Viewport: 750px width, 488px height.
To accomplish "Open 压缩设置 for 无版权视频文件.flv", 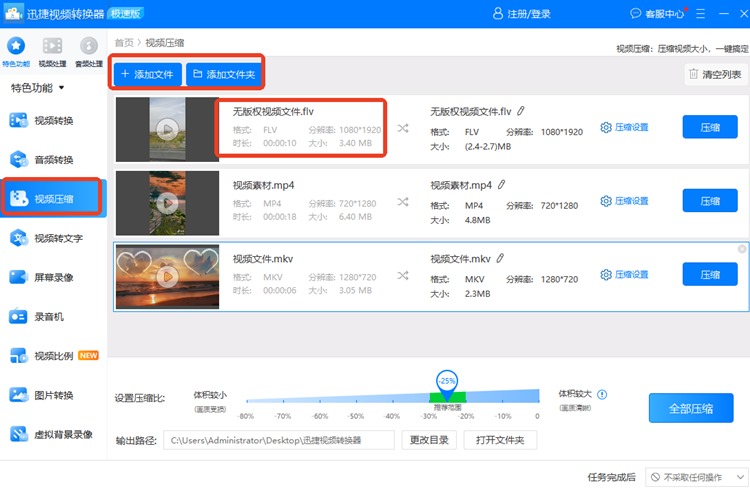I will [624, 127].
